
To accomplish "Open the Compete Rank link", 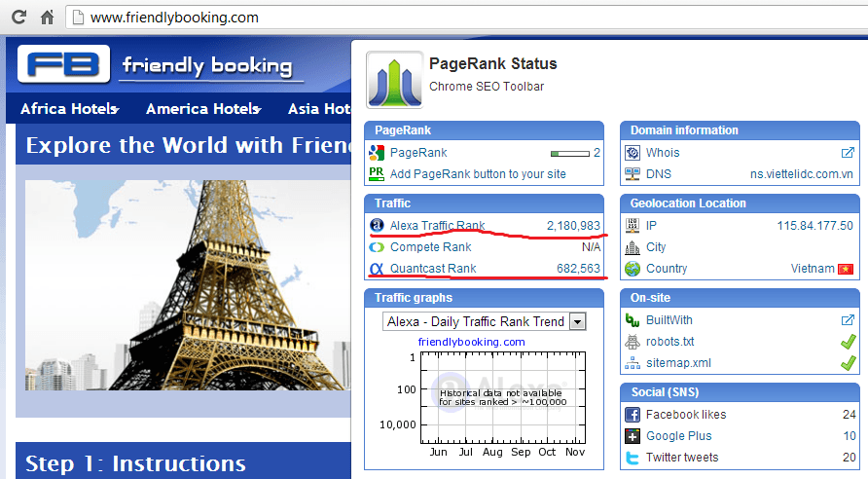I will (x=431, y=247).
